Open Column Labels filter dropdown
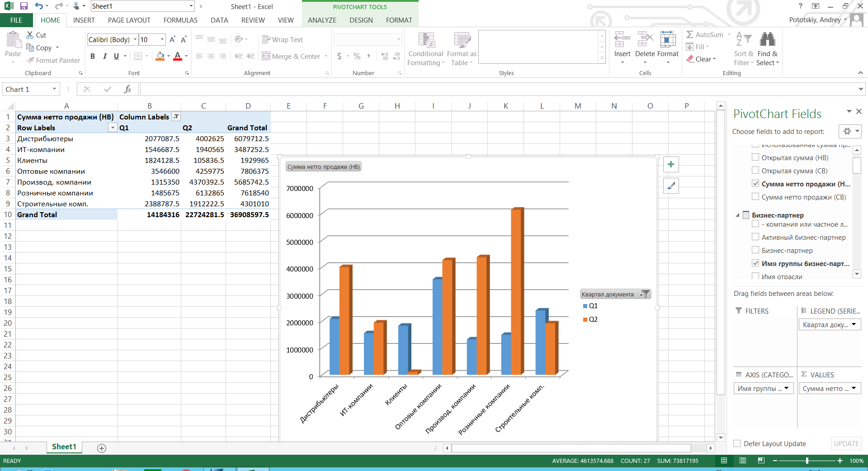Image resolution: width=868 pixels, height=471 pixels. (x=176, y=117)
